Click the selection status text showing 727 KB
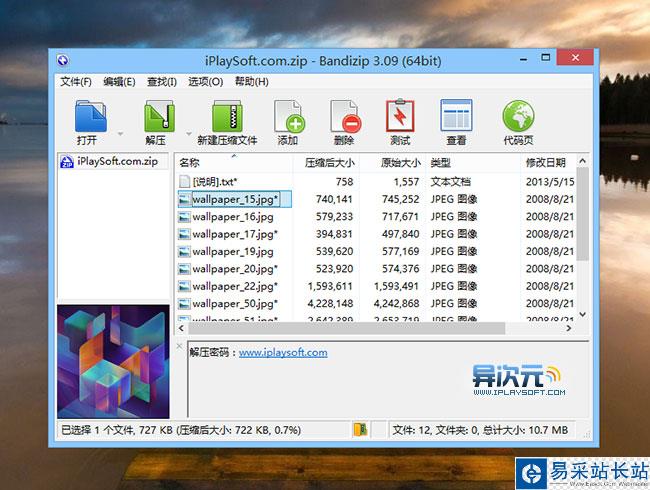650x490 pixels. (181, 430)
